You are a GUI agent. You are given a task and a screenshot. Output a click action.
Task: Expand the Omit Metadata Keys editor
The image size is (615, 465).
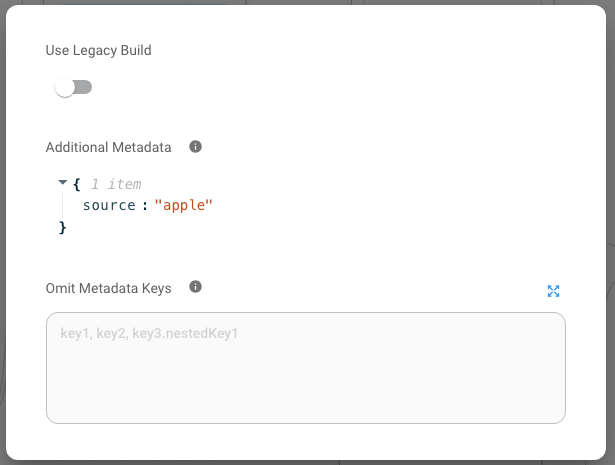[x=553, y=291]
